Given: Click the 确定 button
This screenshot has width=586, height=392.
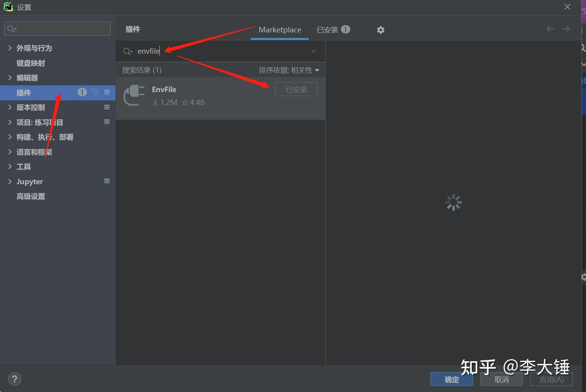Looking at the screenshot, I should click(452, 379).
